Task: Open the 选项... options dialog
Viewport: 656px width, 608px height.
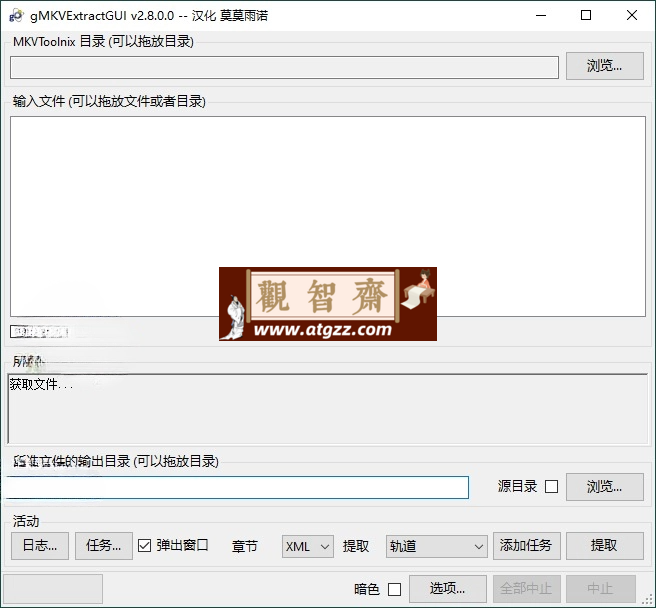Action: pos(448,589)
